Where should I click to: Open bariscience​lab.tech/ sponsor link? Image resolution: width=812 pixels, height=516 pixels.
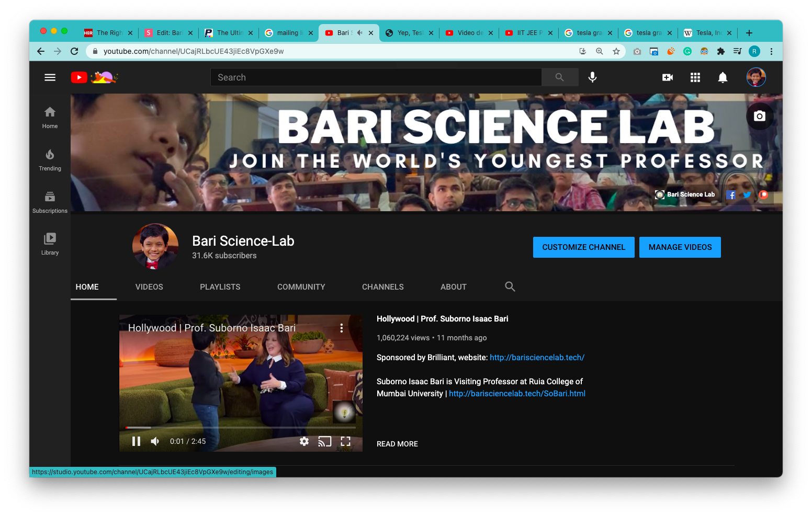pyautogui.click(x=537, y=358)
